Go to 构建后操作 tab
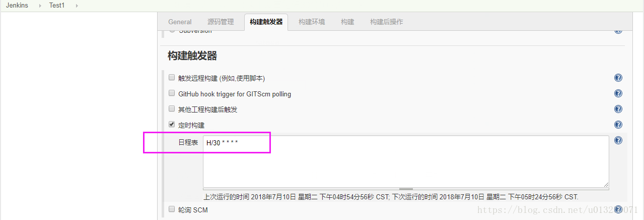644x220 pixels. pyautogui.click(x=386, y=22)
